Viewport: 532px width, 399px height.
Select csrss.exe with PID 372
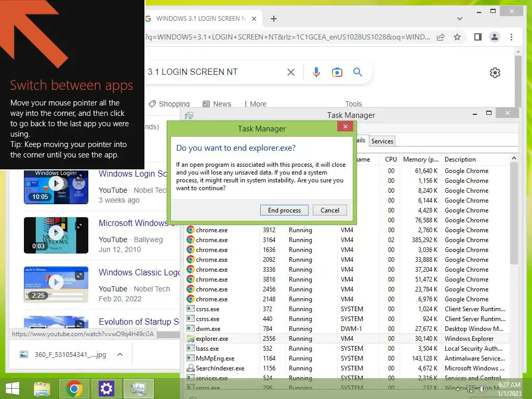[x=347, y=309]
